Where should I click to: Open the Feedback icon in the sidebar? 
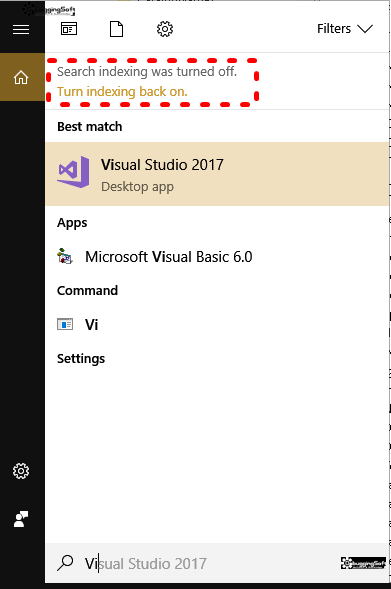[21, 519]
